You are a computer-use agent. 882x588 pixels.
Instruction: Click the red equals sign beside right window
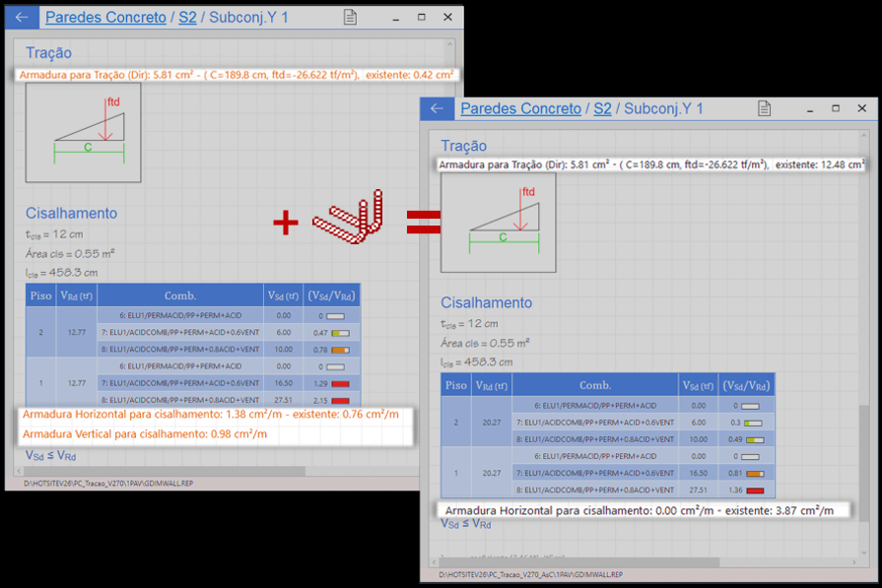(x=424, y=224)
